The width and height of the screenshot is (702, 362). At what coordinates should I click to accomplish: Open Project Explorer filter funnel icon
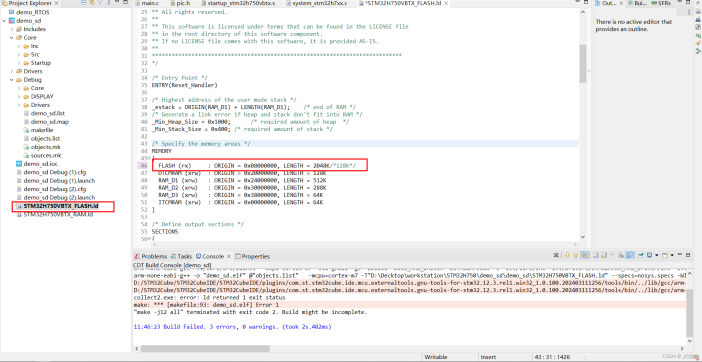[100, 3]
